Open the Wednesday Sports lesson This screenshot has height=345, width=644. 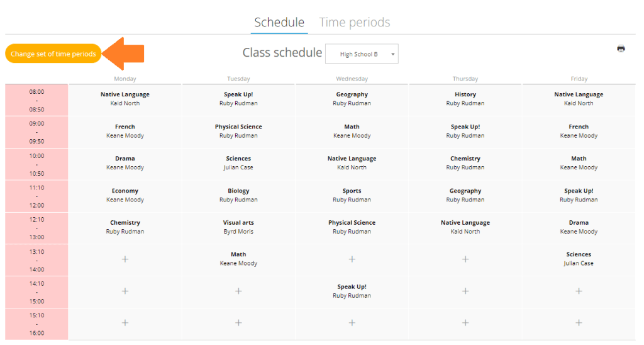[352, 195]
